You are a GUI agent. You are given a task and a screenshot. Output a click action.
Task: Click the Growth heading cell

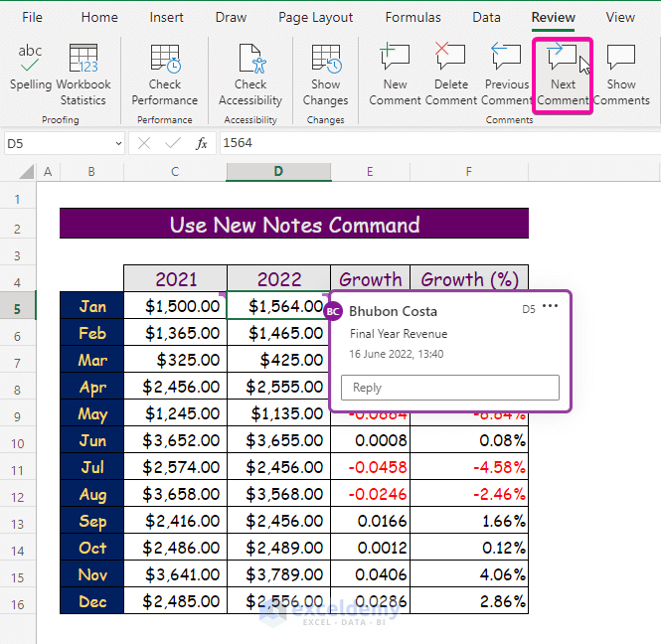[x=370, y=278]
